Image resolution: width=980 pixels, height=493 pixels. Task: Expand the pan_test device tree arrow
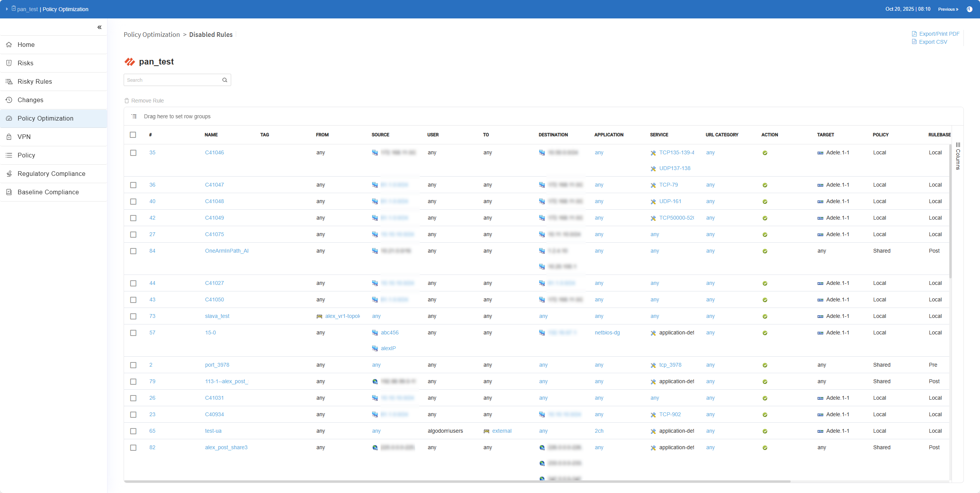[7, 9]
